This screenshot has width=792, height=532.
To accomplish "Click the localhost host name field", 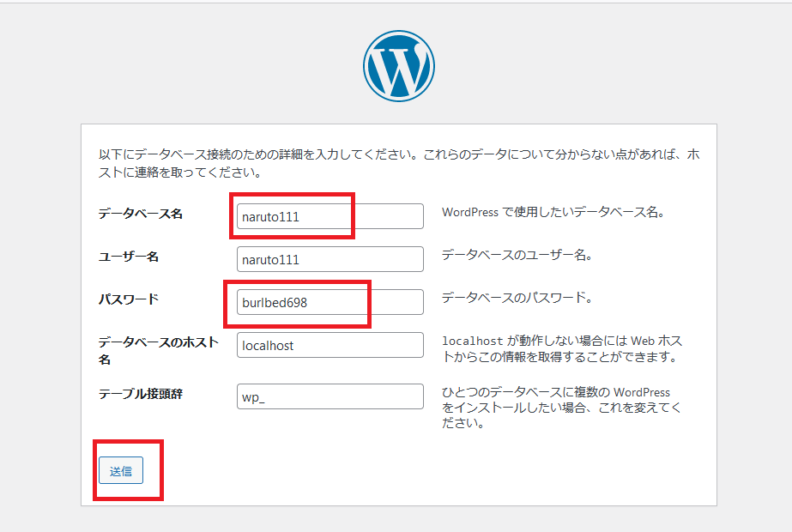I will point(329,344).
